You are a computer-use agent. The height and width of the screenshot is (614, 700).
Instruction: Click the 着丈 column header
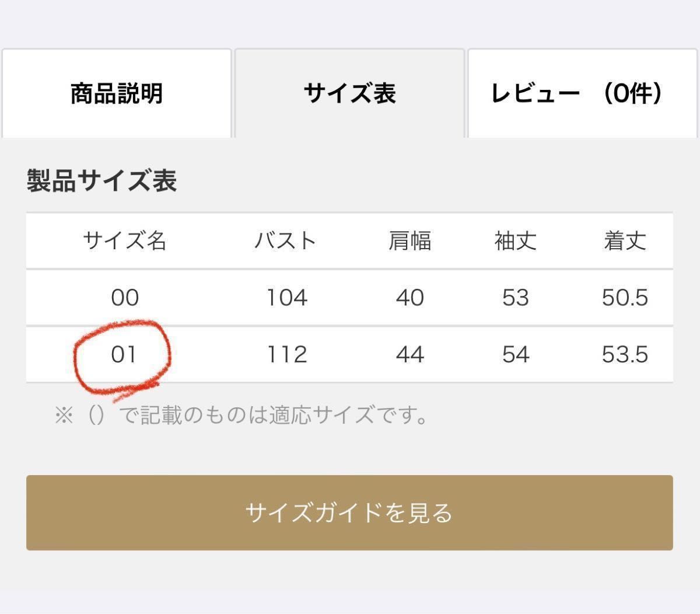pos(625,240)
